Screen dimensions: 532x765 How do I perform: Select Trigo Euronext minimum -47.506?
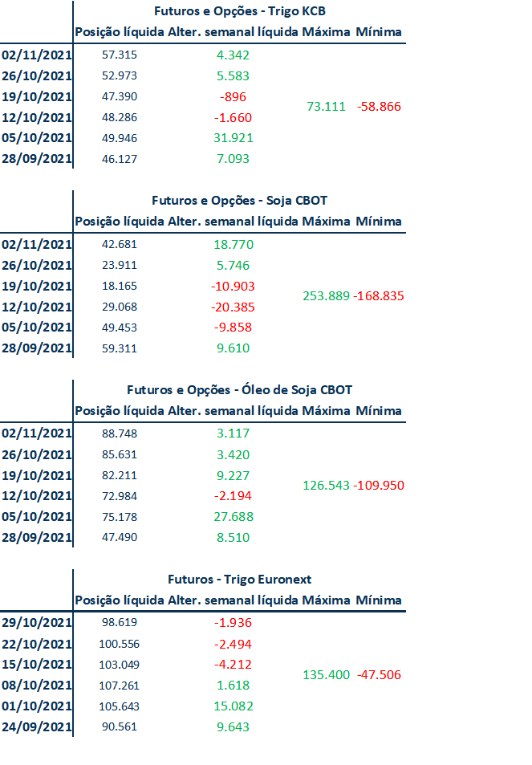[x=379, y=675]
